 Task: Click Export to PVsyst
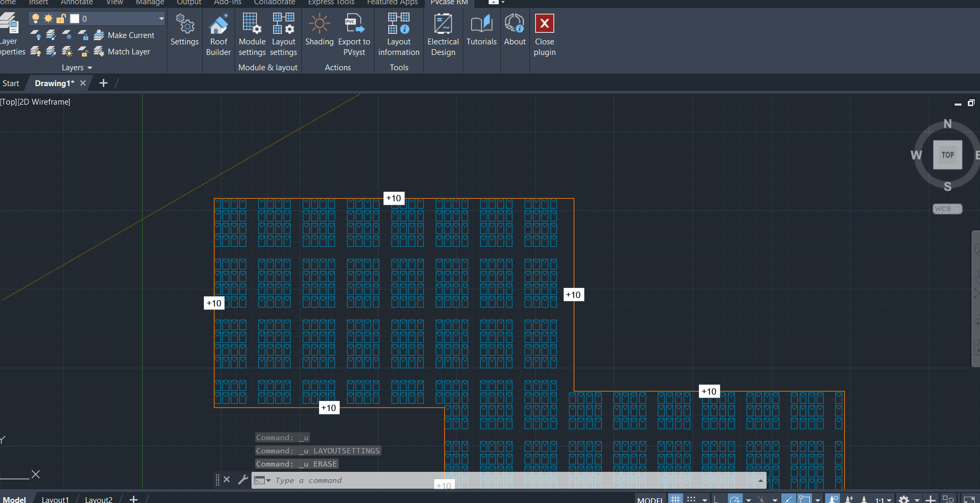(354, 35)
